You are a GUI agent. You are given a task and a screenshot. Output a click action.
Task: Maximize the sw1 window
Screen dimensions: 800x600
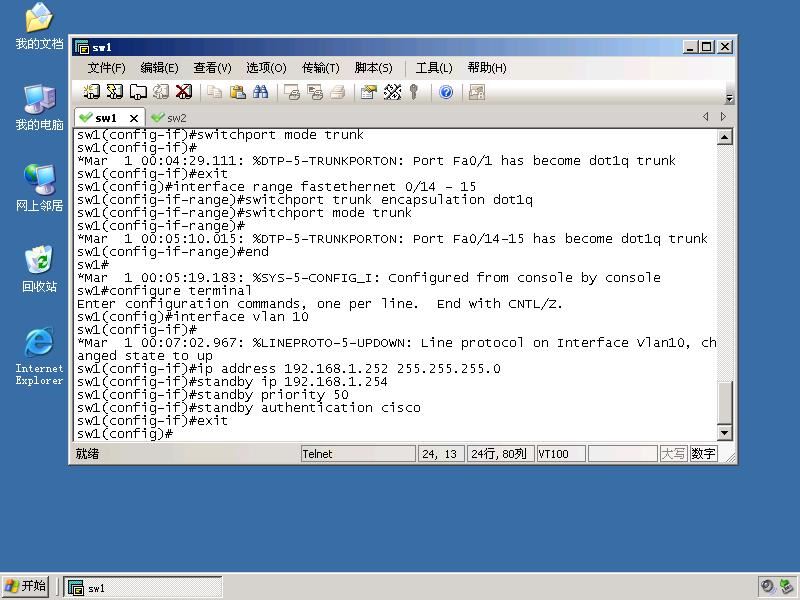pyautogui.click(x=707, y=47)
